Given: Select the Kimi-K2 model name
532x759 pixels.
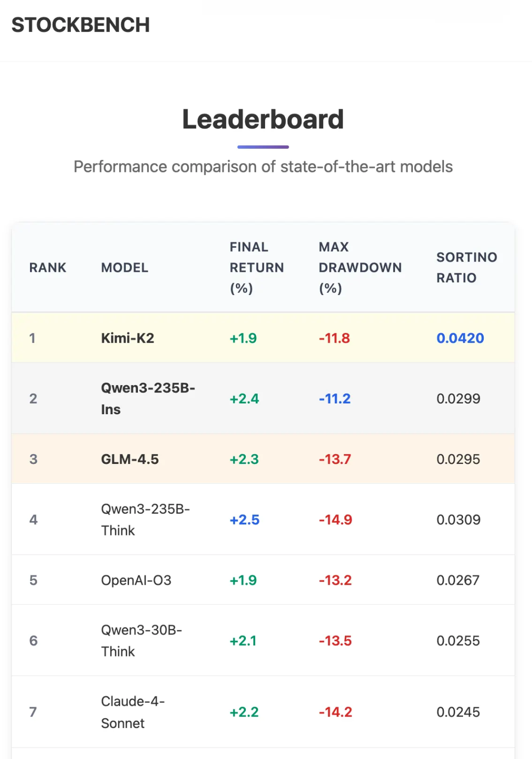Looking at the screenshot, I should click(128, 338).
